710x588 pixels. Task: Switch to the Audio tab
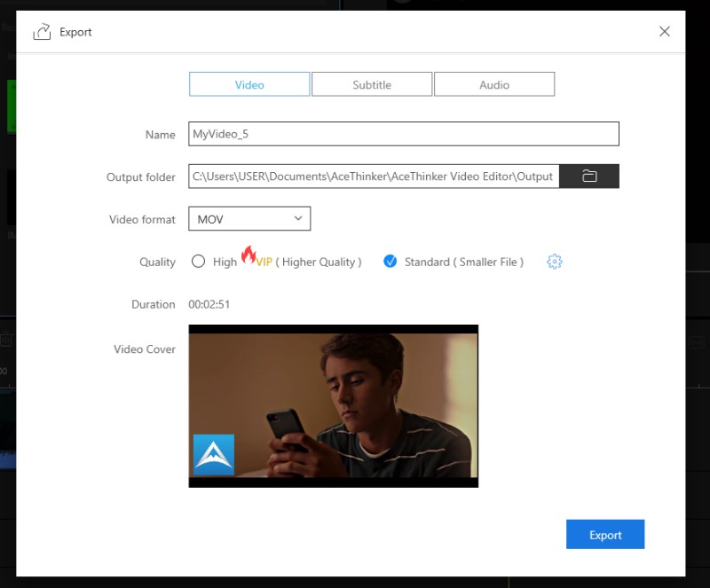click(494, 84)
